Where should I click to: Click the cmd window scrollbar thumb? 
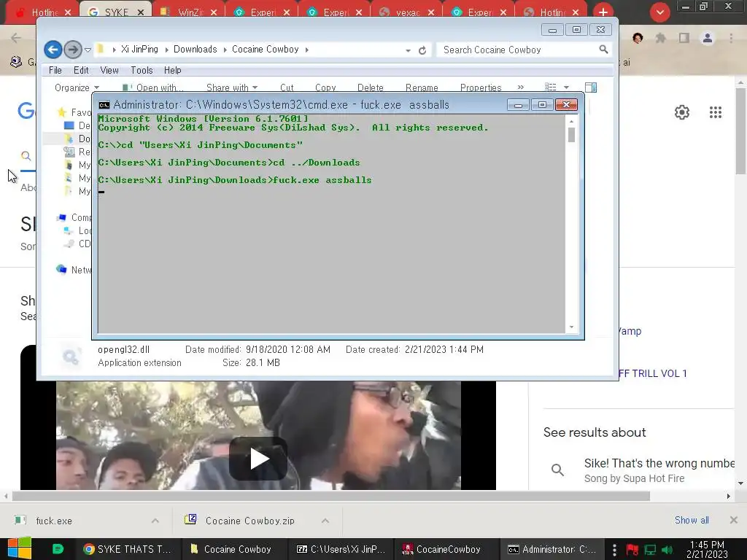[571, 135]
